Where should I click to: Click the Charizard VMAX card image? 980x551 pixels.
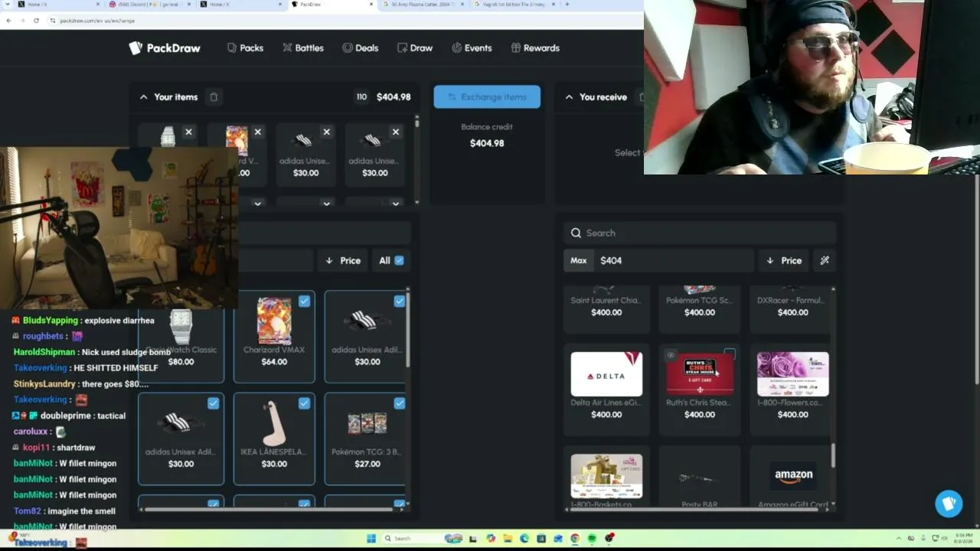pyautogui.click(x=274, y=321)
